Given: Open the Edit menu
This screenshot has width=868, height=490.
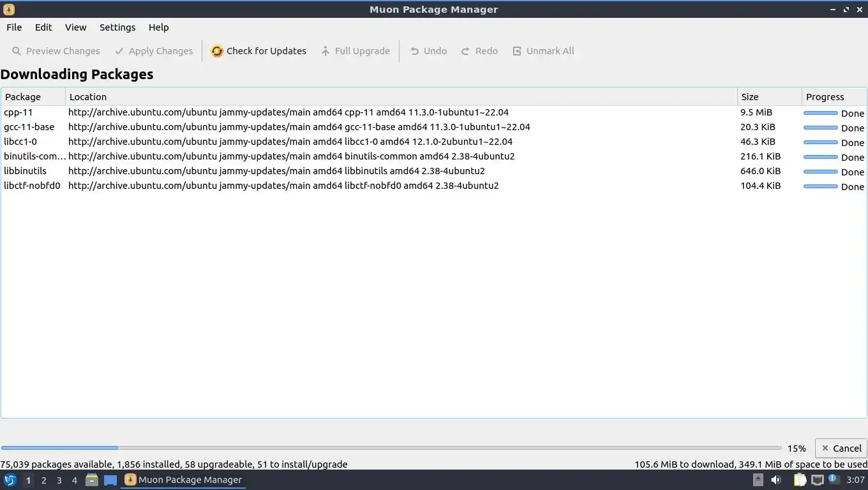Looking at the screenshot, I should coord(43,27).
